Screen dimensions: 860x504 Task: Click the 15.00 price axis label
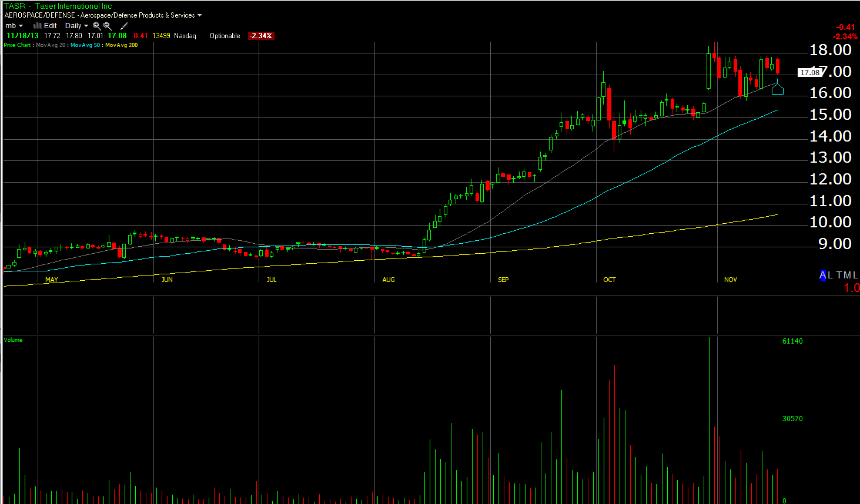[831, 115]
